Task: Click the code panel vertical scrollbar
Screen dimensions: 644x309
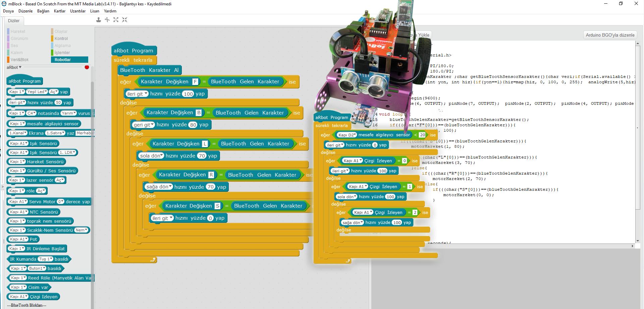Action: (x=638, y=141)
